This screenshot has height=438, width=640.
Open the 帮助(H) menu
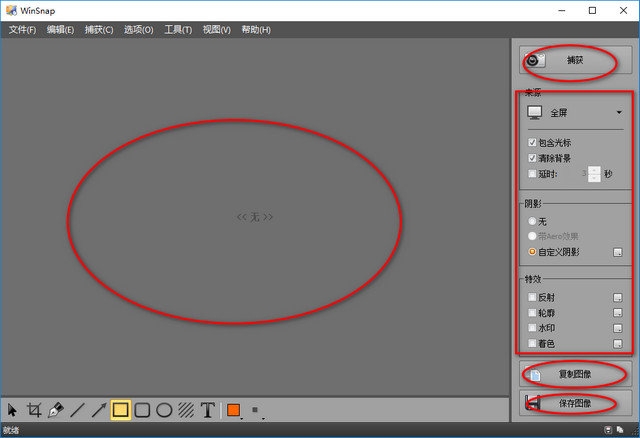pyautogui.click(x=256, y=30)
